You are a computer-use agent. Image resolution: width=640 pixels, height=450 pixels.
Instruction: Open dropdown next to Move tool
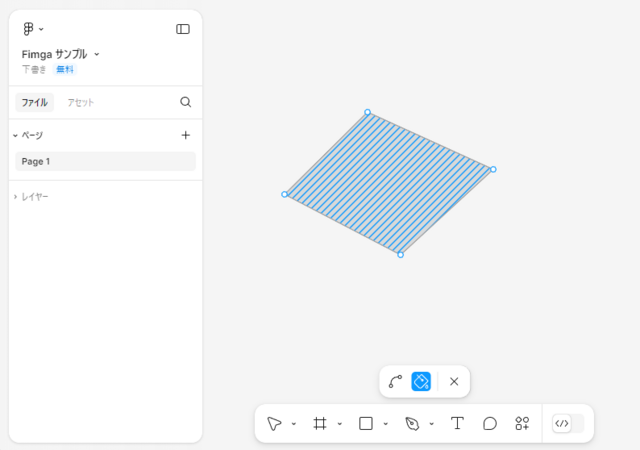[x=293, y=424]
